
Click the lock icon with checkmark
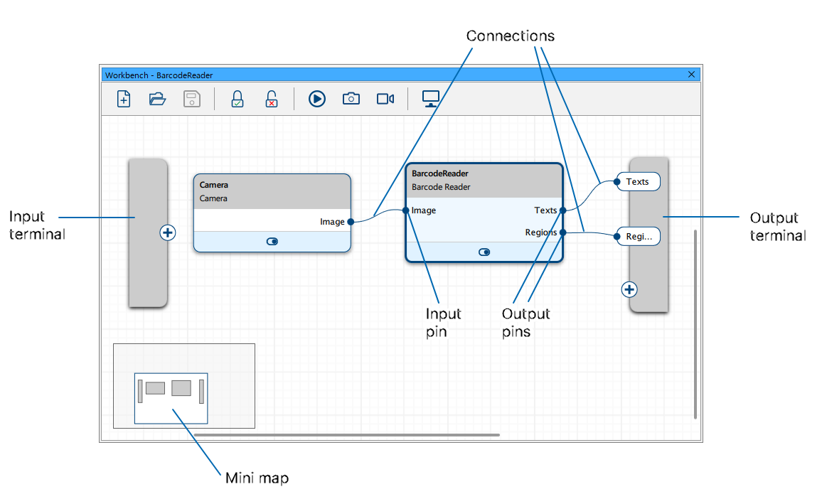point(237,99)
